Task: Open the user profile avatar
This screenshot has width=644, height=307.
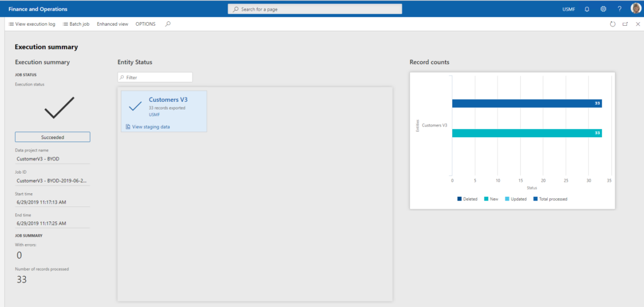Action: [x=635, y=9]
